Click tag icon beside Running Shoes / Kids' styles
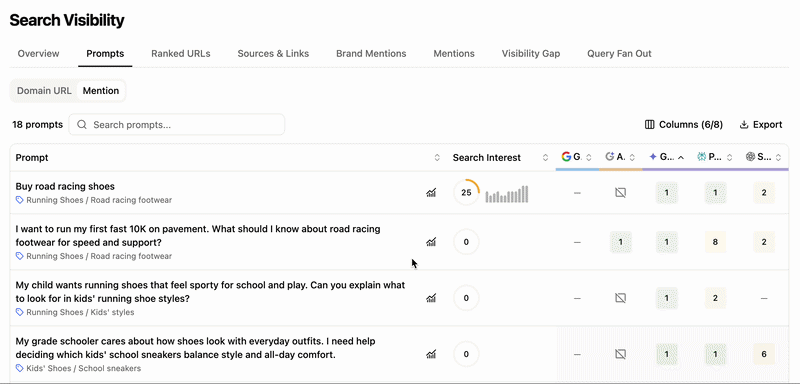 [20, 312]
